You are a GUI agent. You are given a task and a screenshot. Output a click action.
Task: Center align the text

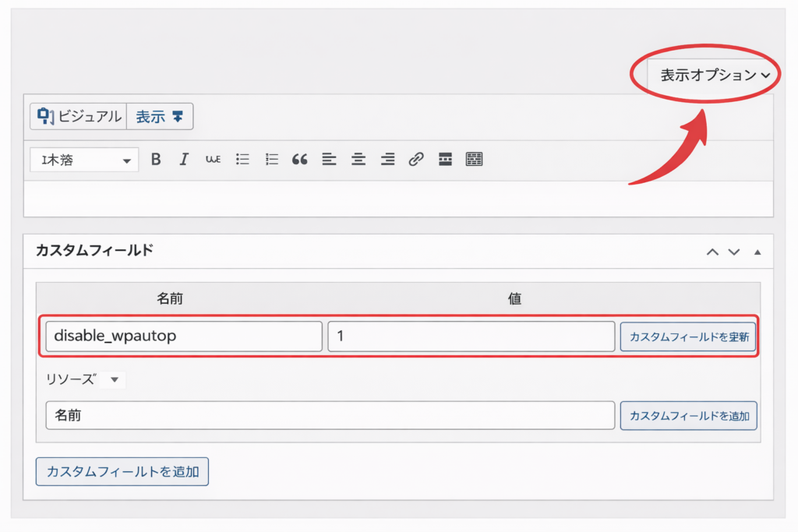point(358,159)
